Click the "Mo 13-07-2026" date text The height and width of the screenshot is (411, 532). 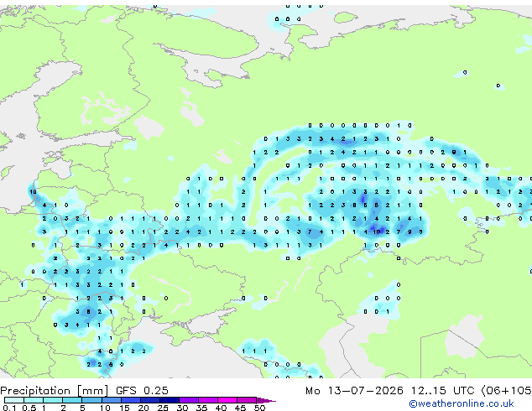[x=354, y=391]
